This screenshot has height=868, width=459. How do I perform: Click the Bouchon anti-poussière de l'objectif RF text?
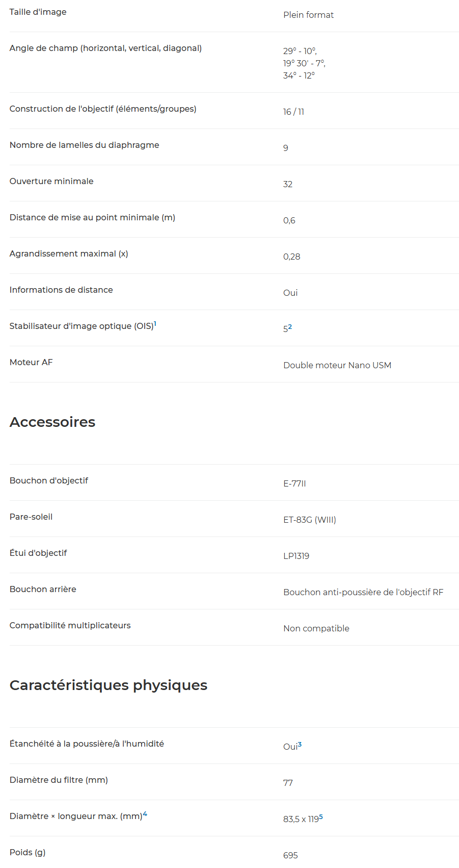point(363,592)
